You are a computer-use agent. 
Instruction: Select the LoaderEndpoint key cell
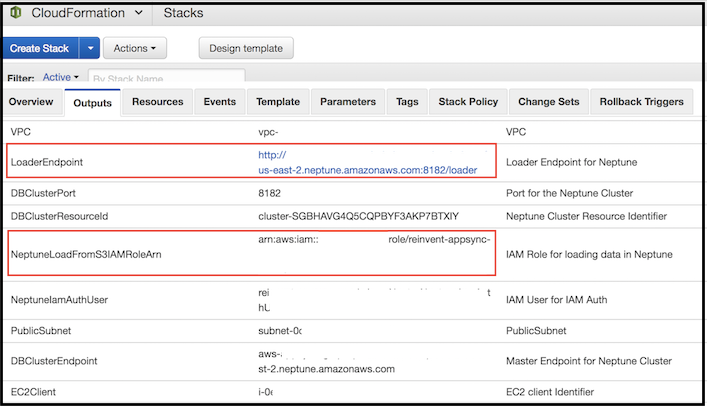point(47,162)
